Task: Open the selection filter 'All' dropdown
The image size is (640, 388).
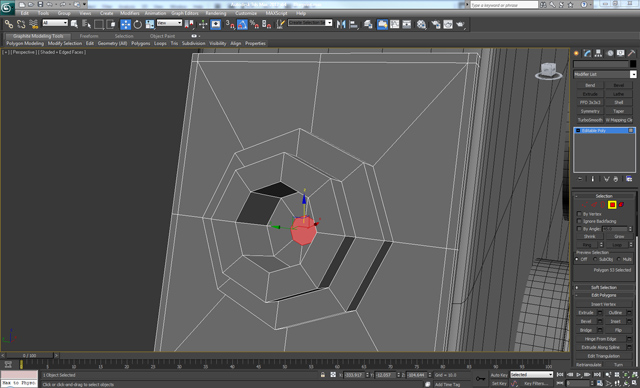Action: 55,23
